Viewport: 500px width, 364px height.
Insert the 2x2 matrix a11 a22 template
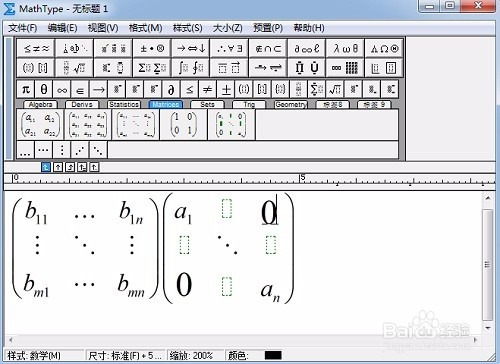(40, 125)
